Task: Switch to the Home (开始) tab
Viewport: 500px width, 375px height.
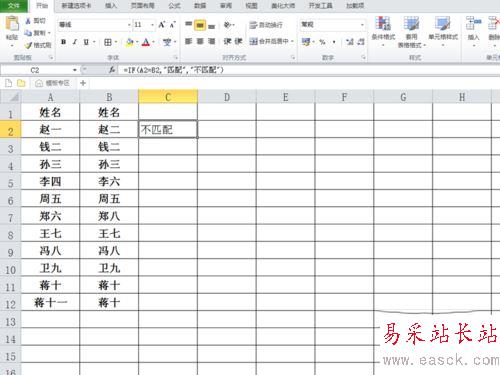Action: point(42,6)
